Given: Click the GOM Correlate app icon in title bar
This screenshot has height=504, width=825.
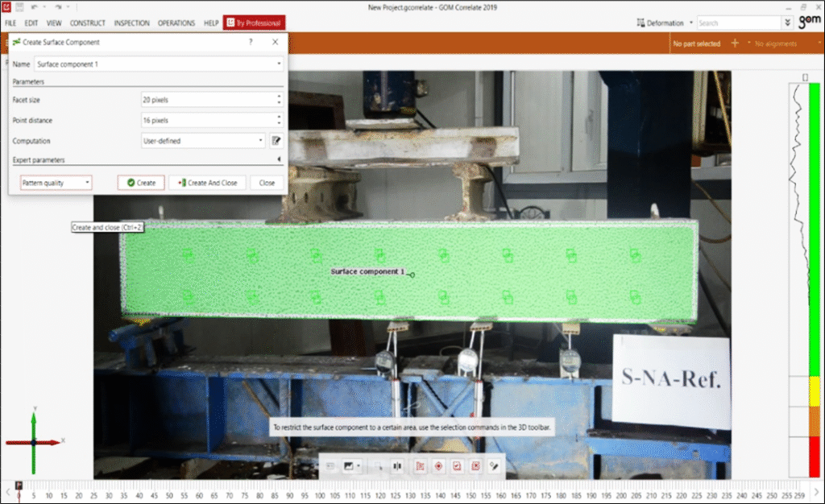Looking at the screenshot, I should click(x=6, y=6).
